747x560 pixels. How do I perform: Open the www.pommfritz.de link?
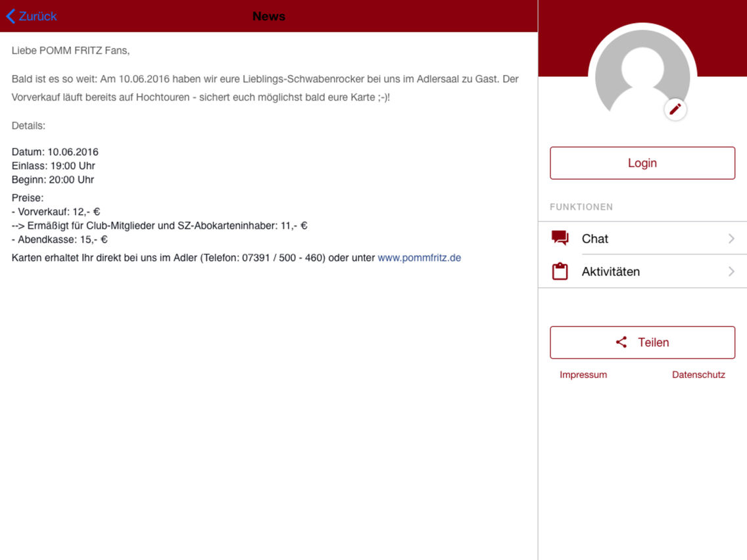[420, 258]
